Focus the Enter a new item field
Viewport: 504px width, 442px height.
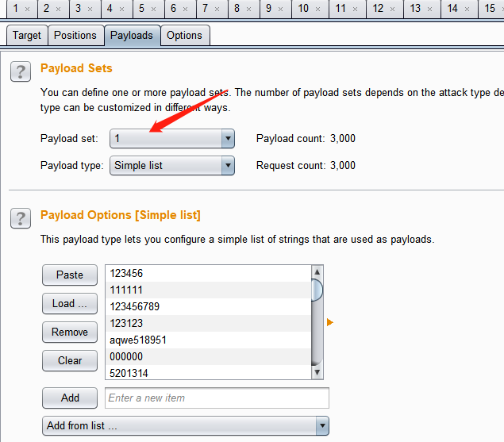click(216, 398)
